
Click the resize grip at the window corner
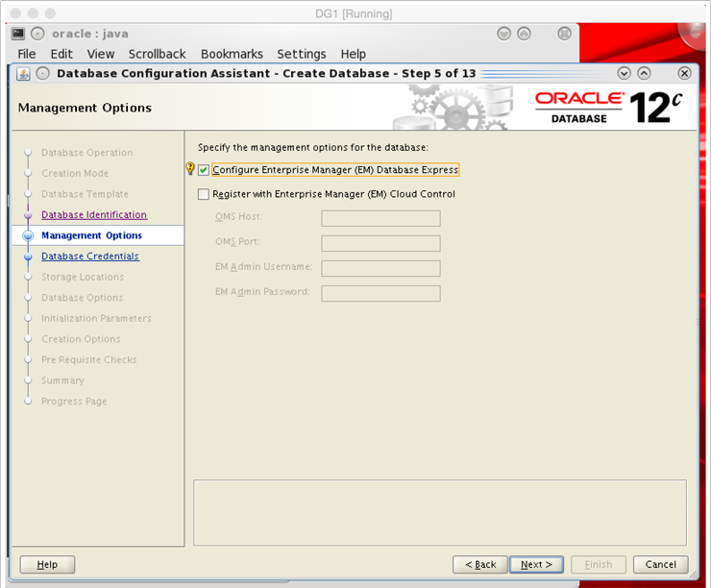tap(694, 575)
